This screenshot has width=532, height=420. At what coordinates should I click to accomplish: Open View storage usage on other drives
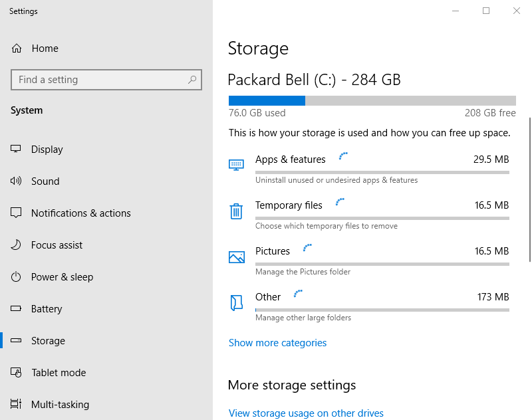pyautogui.click(x=306, y=413)
